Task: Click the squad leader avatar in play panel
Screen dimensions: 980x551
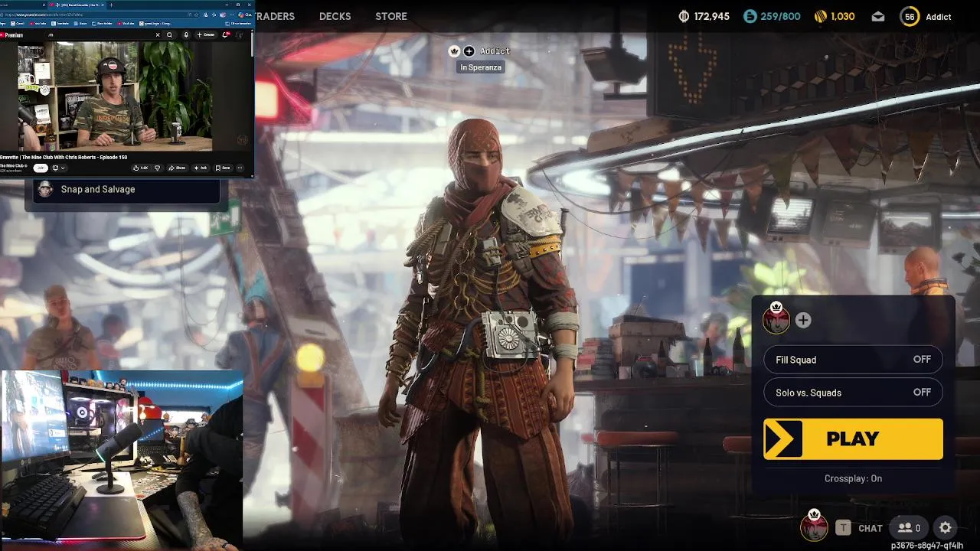Action: (x=776, y=318)
